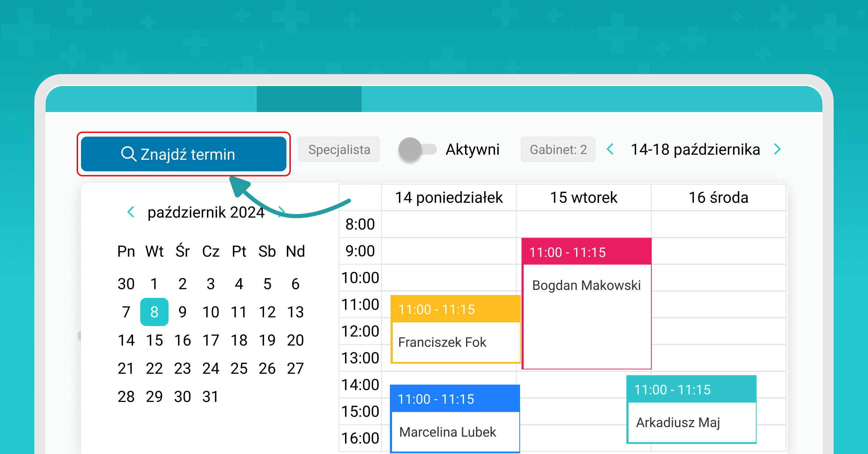This screenshot has width=868, height=454.
Task: Select October 19 in the mini calendar
Action: coord(267,340)
